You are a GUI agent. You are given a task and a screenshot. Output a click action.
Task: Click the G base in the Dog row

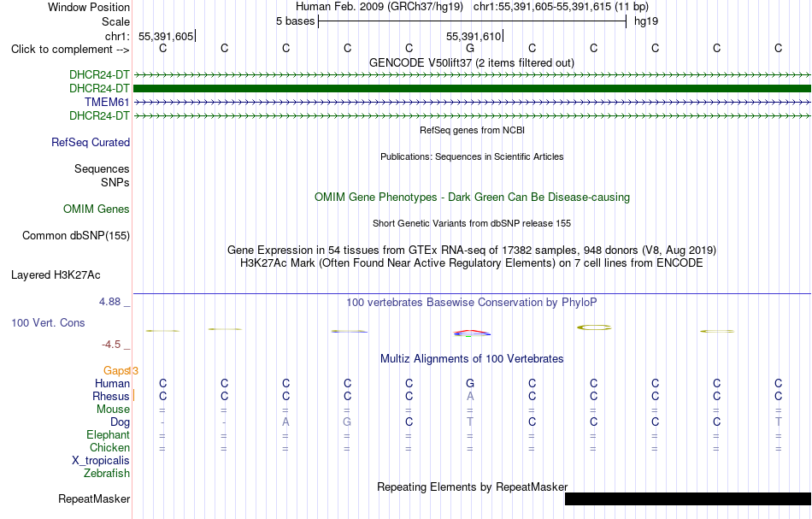click(347, 422)
